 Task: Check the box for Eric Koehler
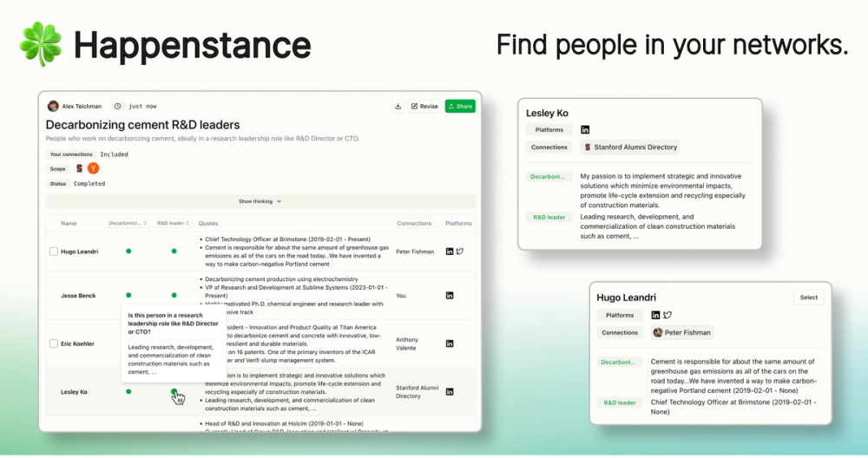pyautogui.click(x=53, y=344)
